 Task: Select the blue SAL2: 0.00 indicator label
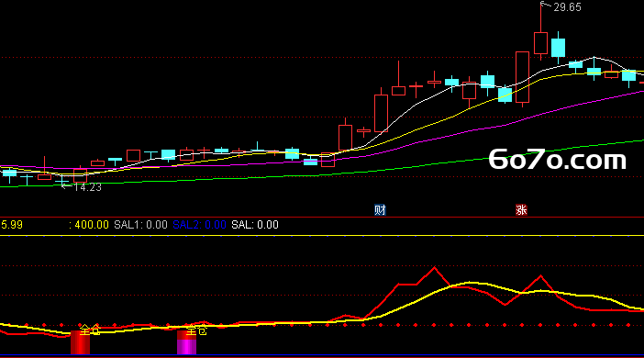pos(199,225)
